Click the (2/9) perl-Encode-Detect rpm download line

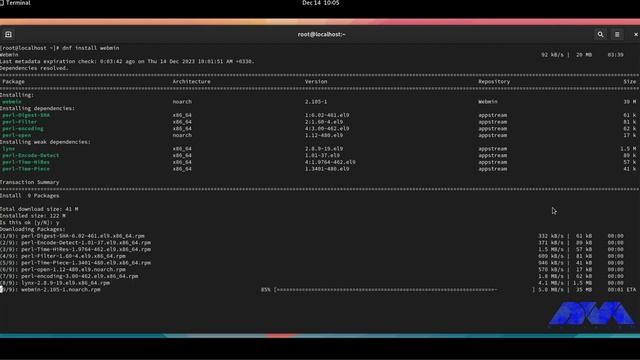click(x=76, y=243)
